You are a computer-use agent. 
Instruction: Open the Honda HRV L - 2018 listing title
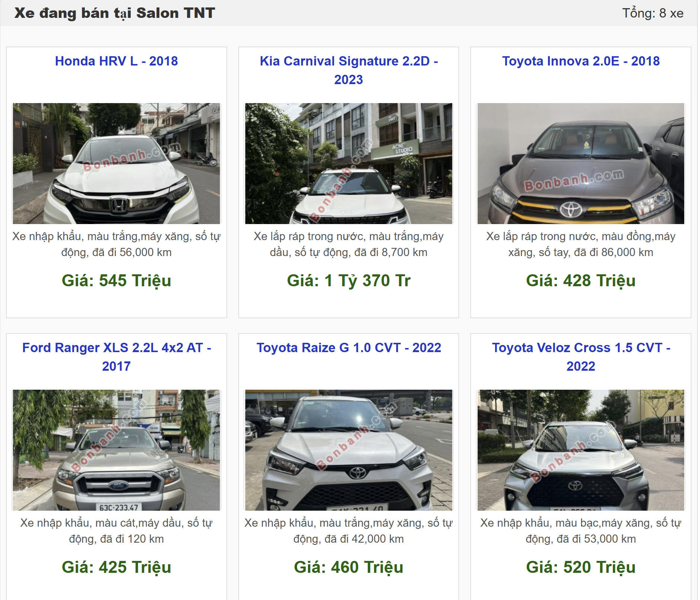click(x=116, y=61)
